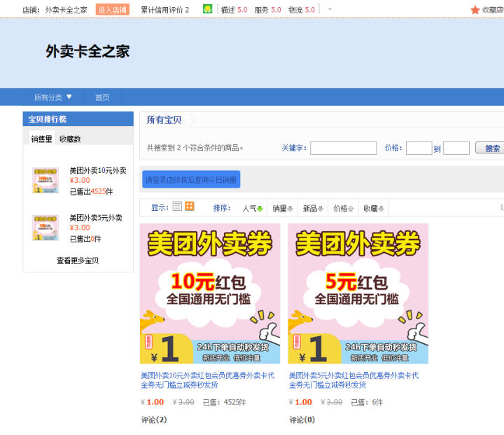The image size is (504, 435).
Task: Sort products by 人气
Action: (252, 208)
